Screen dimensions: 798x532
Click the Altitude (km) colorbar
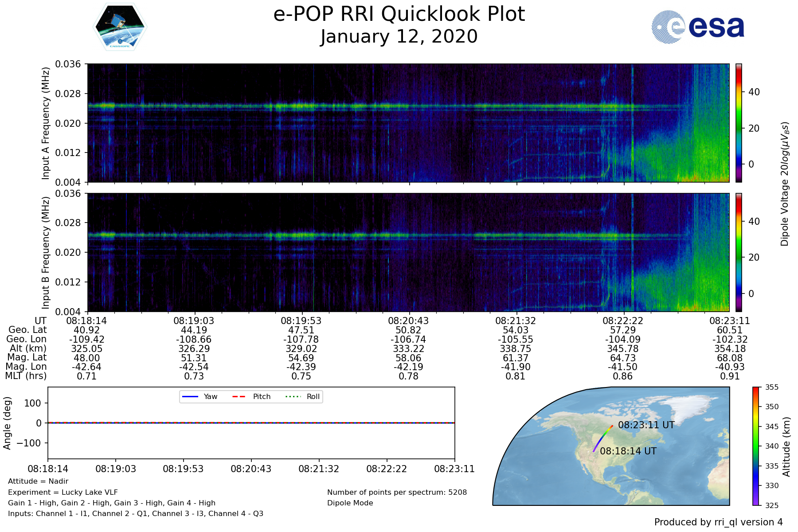[x=756, y=446]
